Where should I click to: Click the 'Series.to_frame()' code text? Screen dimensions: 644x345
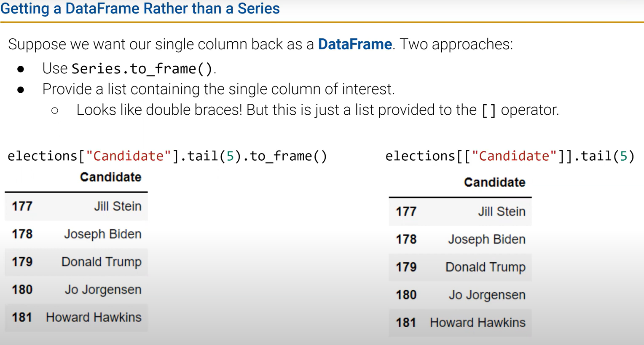click(x=142, y=68)
